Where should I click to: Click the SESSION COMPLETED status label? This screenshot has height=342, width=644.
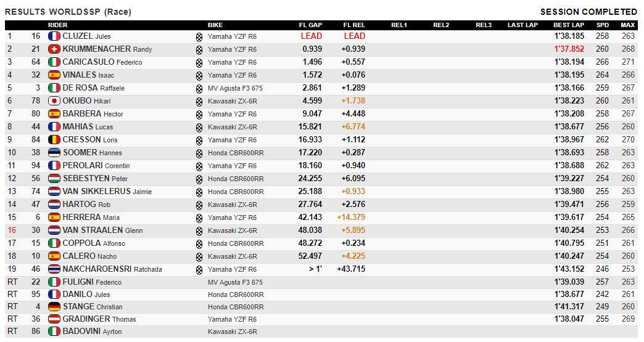click(x=588, y=12)
